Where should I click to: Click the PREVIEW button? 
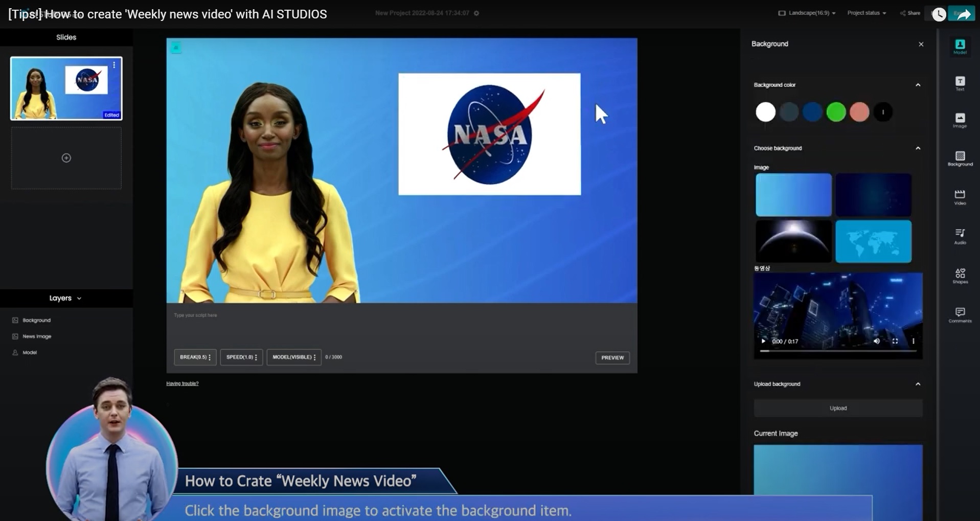click(x=612, y=358)
